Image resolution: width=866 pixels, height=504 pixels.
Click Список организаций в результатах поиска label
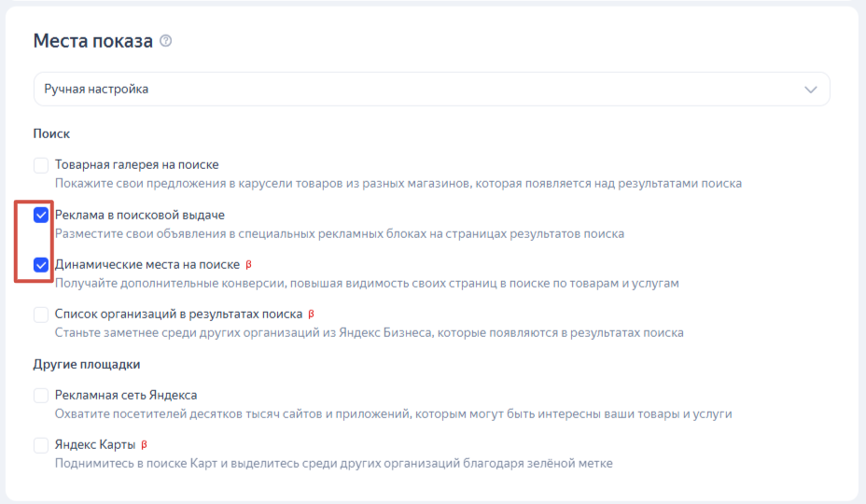tap(178, 315)
